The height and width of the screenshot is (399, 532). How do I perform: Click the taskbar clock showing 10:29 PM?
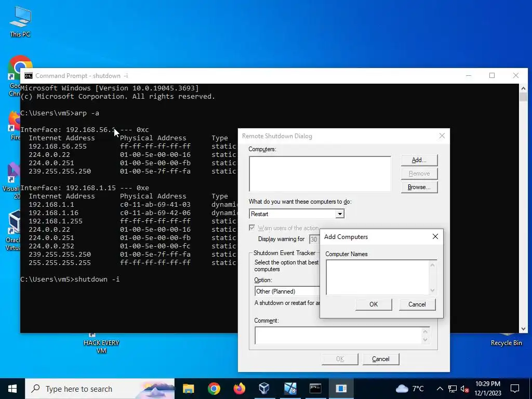[x=487, y=389]
